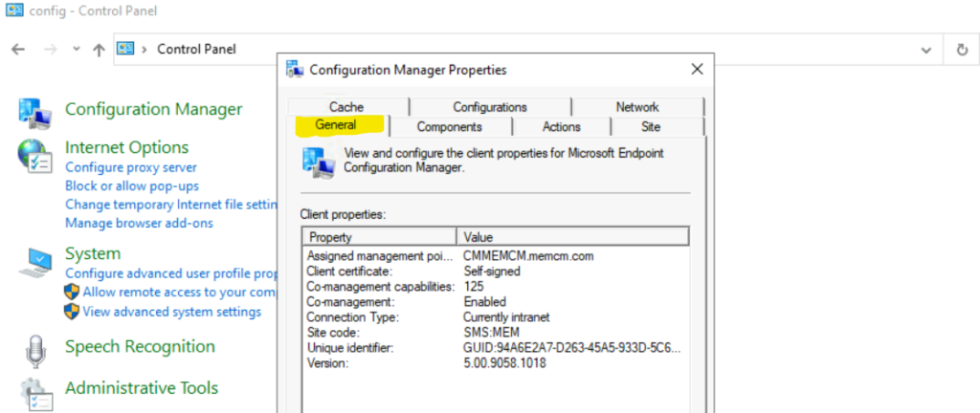Open the Administrative Tools heading link

(142, 388)
